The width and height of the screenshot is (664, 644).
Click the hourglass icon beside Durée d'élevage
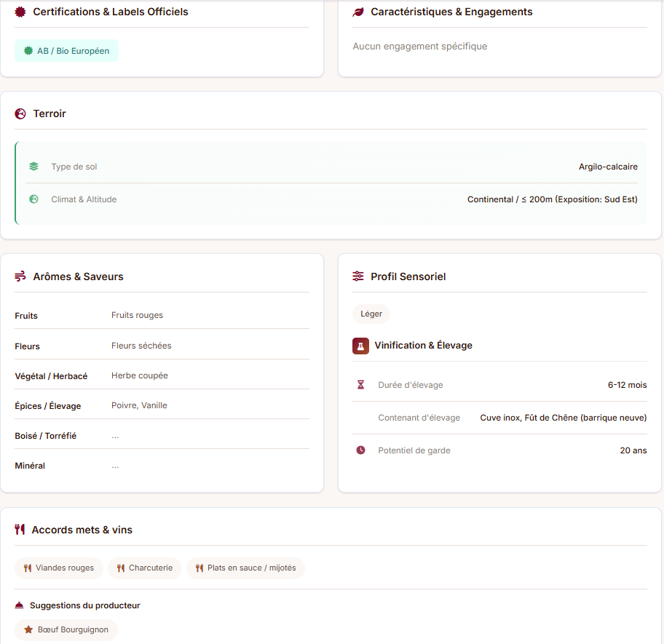coord(360,385)
